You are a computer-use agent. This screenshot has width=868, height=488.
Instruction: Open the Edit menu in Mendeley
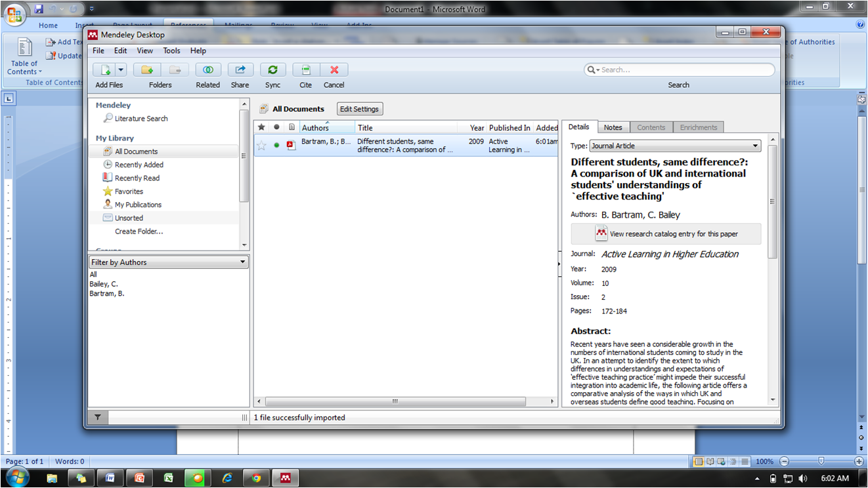pos(121,51)
